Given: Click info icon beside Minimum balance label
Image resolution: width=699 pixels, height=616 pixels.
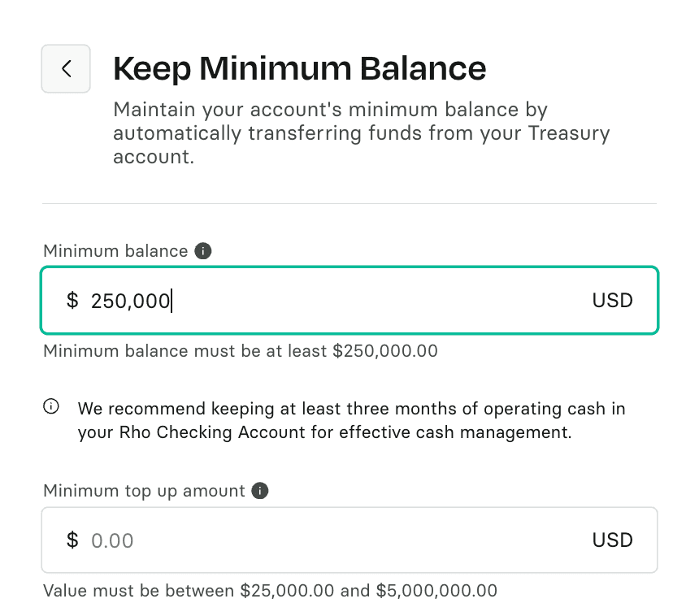Looking at the screenshot, I should tap(204, 251).
